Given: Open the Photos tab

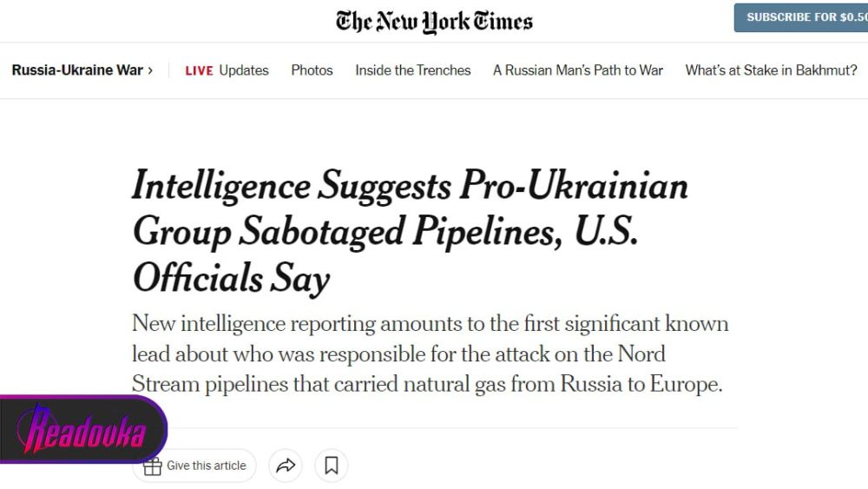Looking at the screenshot, I should (312, 71).
